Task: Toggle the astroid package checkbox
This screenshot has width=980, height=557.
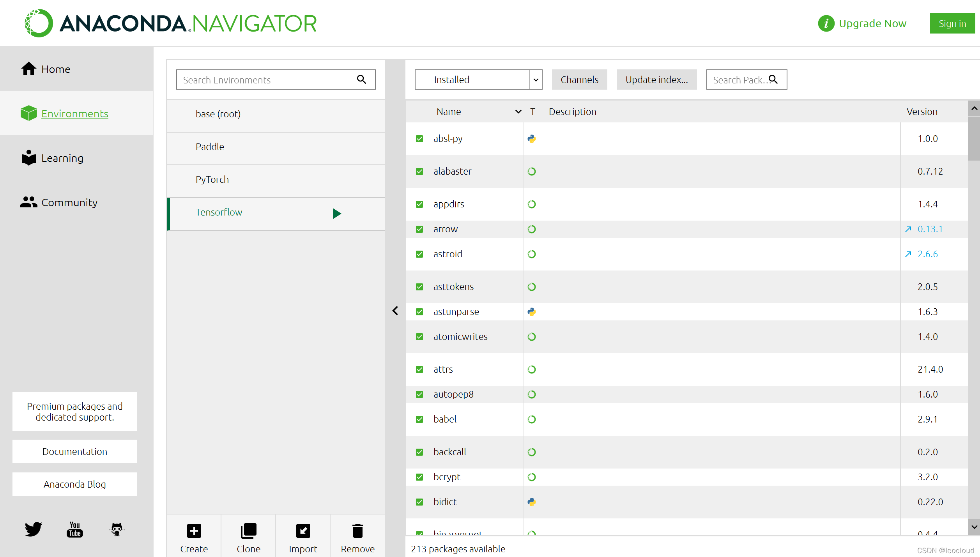Action: pyautogui.click(x=419, y=254)
